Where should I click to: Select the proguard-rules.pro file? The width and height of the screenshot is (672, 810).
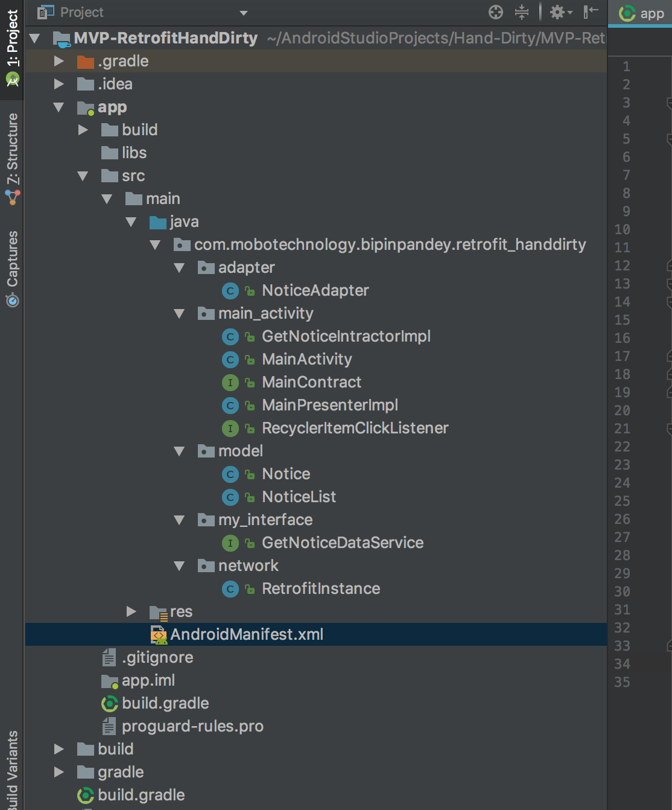coord(192,726)
